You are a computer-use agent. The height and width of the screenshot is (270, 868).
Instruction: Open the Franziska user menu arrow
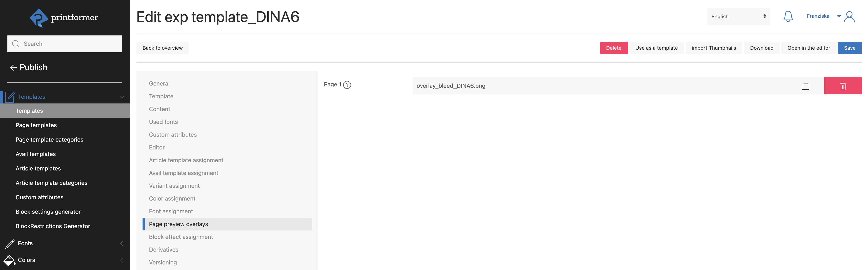point(839,16)
